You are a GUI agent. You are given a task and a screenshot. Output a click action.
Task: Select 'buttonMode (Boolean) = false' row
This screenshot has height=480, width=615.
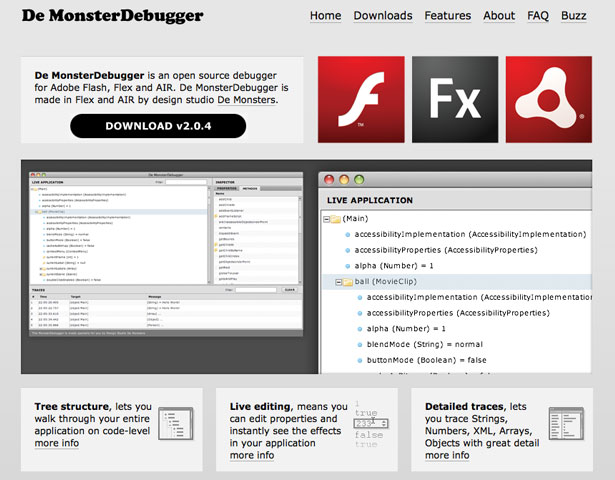coord(457,360)
